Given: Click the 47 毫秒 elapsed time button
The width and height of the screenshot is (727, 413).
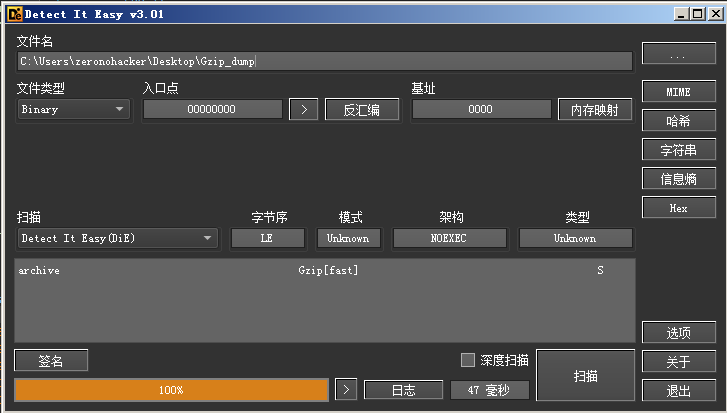Looking at the screenshot, I should pyautogui.click(x=490, y=390).
